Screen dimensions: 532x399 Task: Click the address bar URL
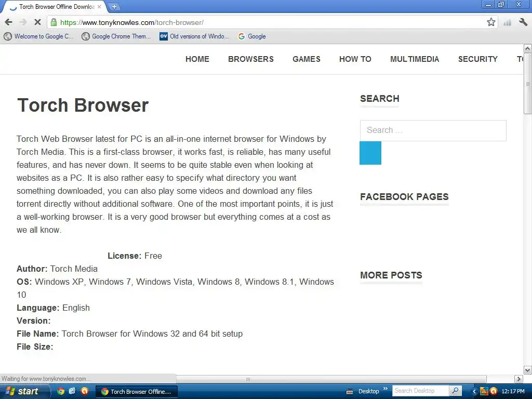pos(132,22)
